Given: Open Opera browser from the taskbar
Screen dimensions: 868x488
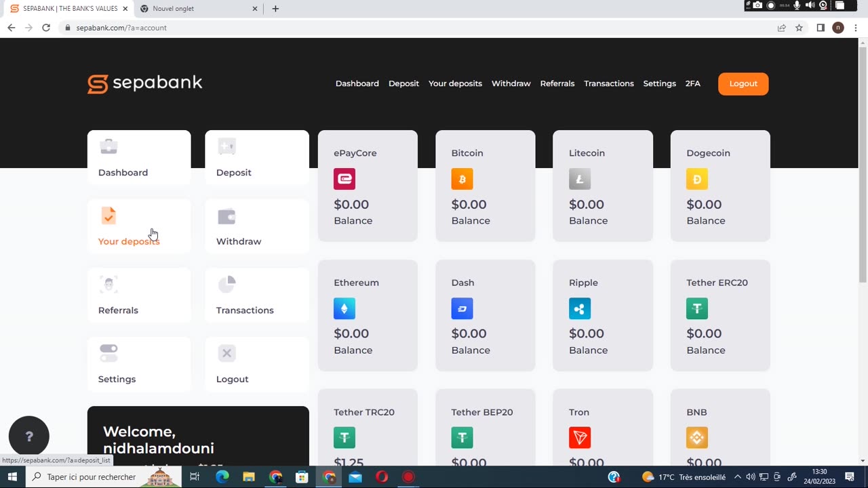Looking at the screenshot, I should point(382,476).
